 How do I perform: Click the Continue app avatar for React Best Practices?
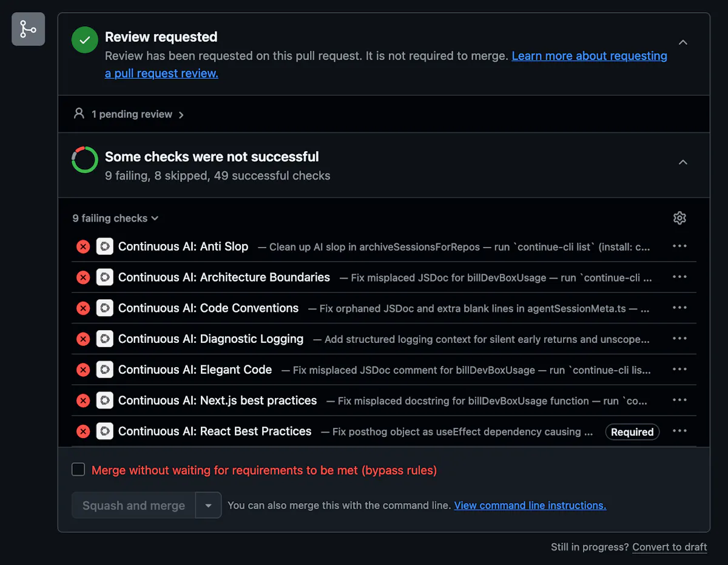(x=105, y=431)
